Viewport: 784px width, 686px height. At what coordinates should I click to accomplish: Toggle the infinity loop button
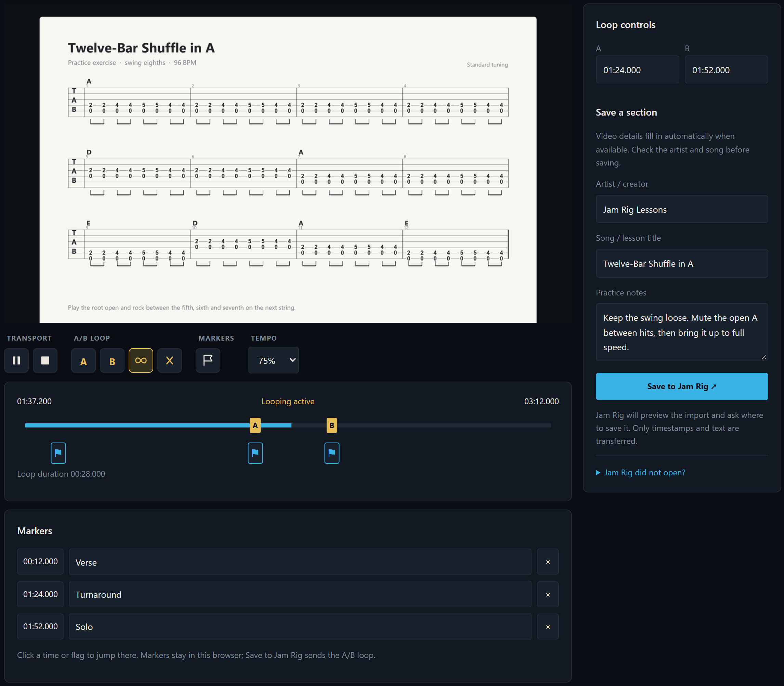pos(141,360)
